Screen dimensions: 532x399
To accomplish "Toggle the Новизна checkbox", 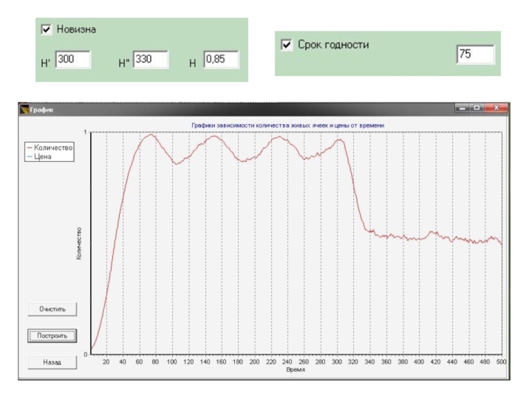I will 47,30.
